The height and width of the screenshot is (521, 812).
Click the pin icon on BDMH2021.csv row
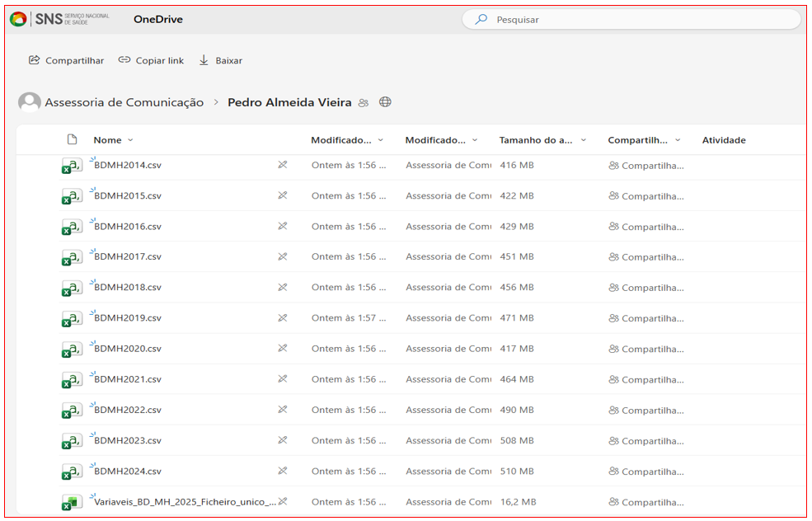tap(282, 379)
